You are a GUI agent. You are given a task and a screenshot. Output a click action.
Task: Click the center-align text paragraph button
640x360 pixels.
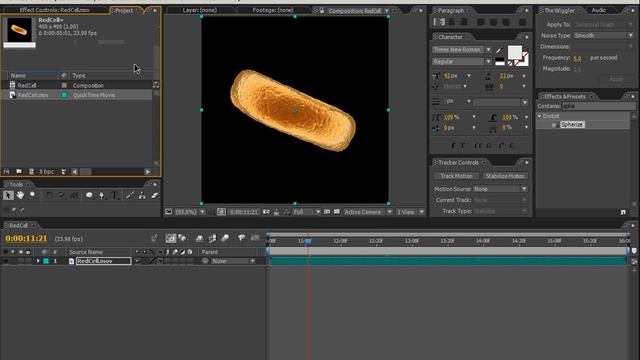(x=452, y=22)
